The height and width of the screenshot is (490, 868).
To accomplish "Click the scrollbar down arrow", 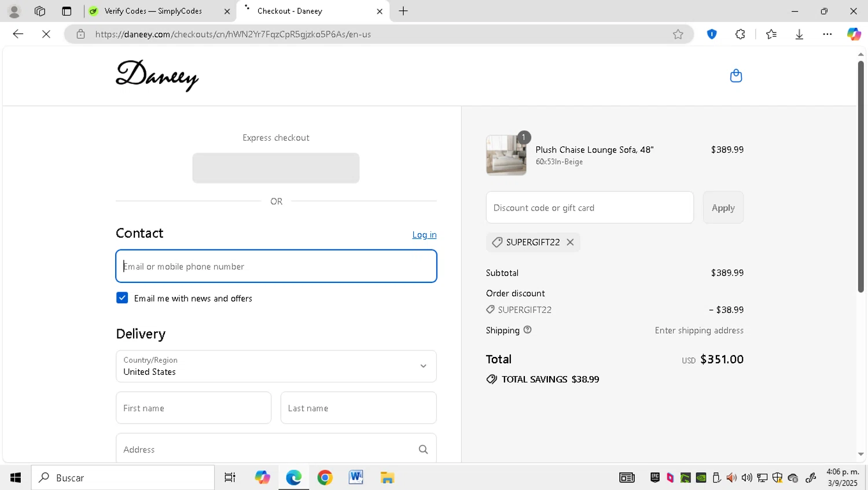I will pos(860,455).
